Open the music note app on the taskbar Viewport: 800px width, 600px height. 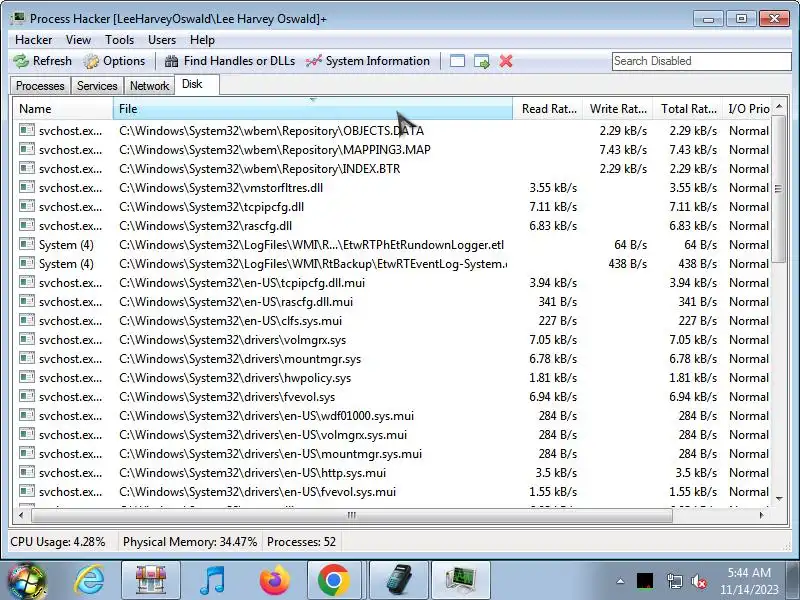(212, 581)
